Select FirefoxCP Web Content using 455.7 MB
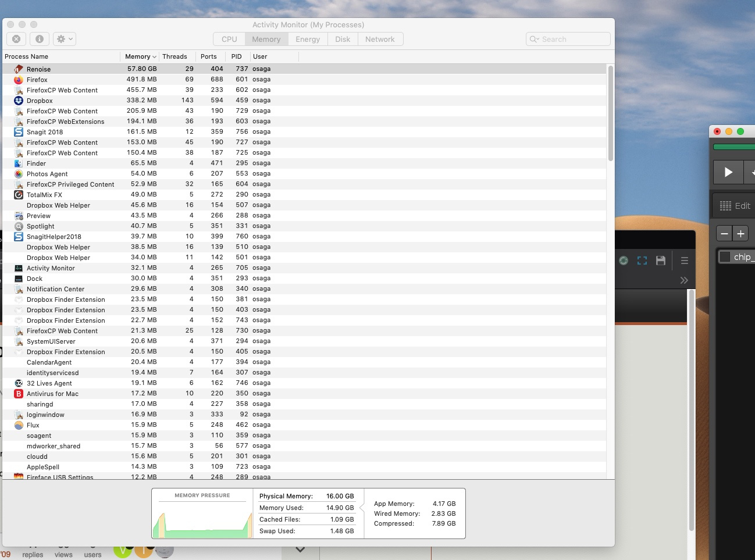755x560 pixels. click(x=304, y=90)
